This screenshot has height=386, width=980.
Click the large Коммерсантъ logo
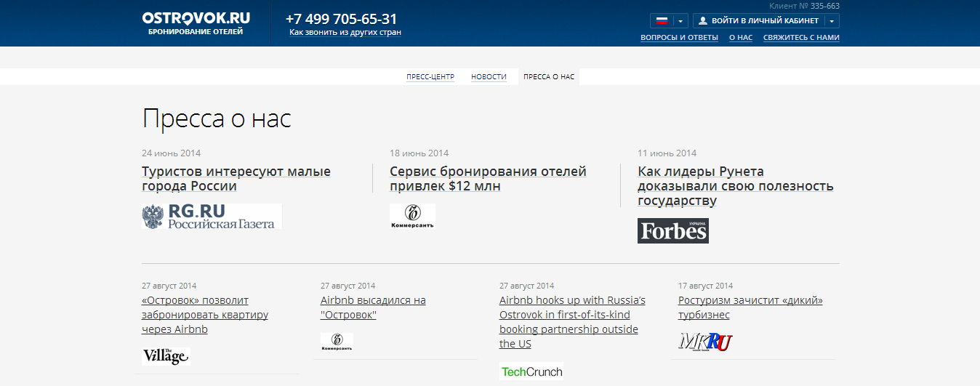tap(412, 217)
